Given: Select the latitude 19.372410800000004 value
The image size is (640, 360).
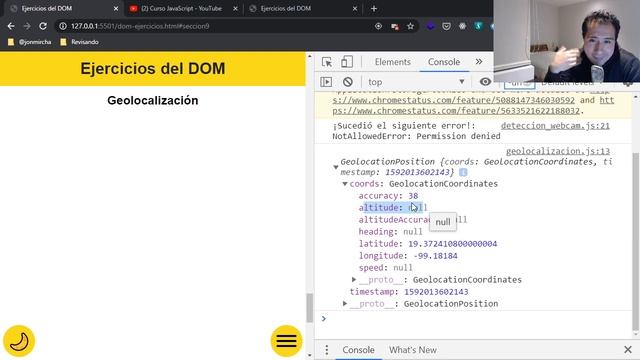Looking at the screenshot, I should (x=453, y=244).
